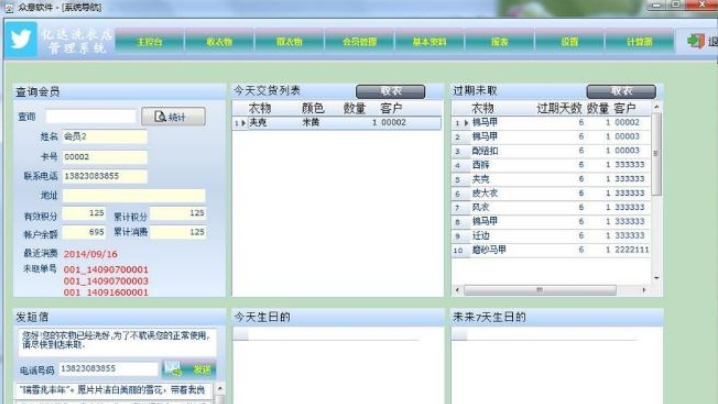Image resolution: width=718 pixels, height=404 pixels.
Task: Click the 帐户余额 field showing 695
Action: pos(84,232)
